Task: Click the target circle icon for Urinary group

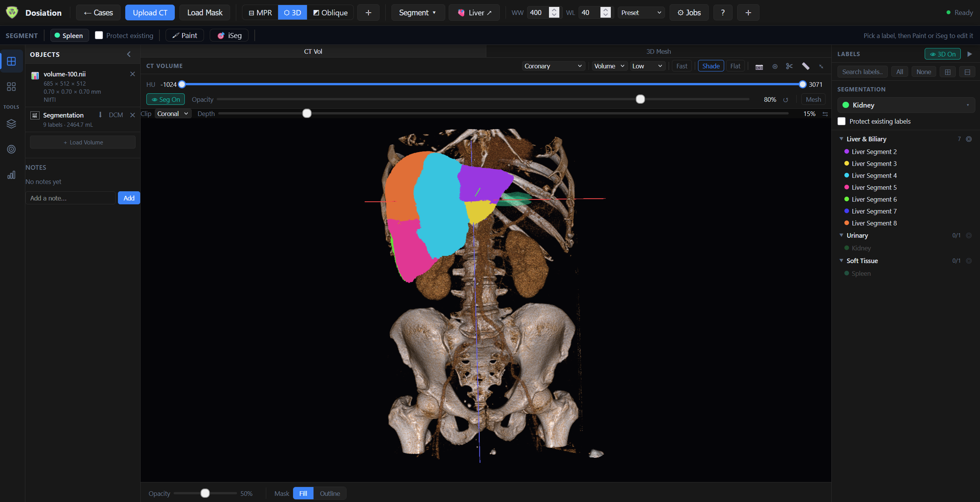Action: pyautogui.click(x=969, y=235)
